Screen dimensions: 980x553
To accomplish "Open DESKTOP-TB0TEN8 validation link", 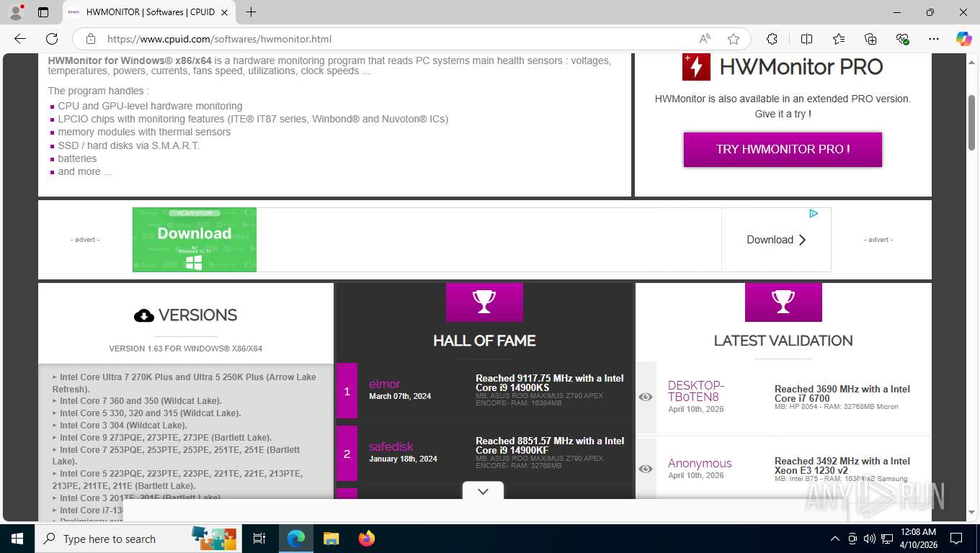I will (696, 391).
